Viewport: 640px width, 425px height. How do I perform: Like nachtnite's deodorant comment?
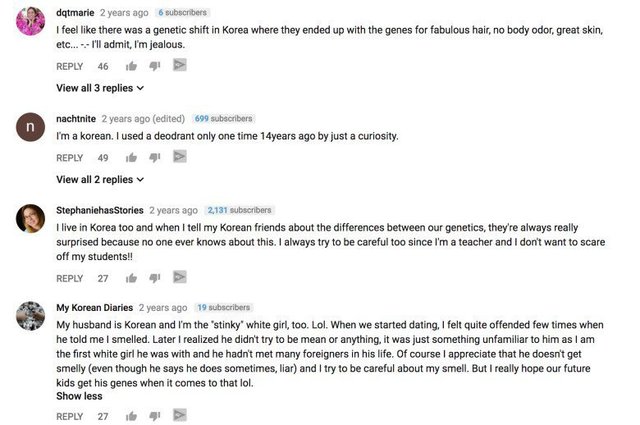point(131,157)
